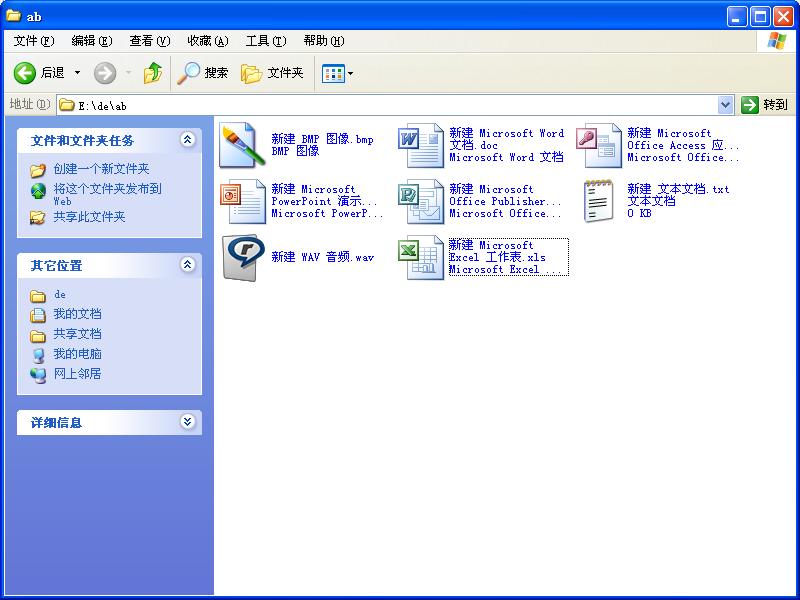800x600 pixels.
Task: Select file name 新建 WAV 音频.wav
Action: click(x=322, y=257)
